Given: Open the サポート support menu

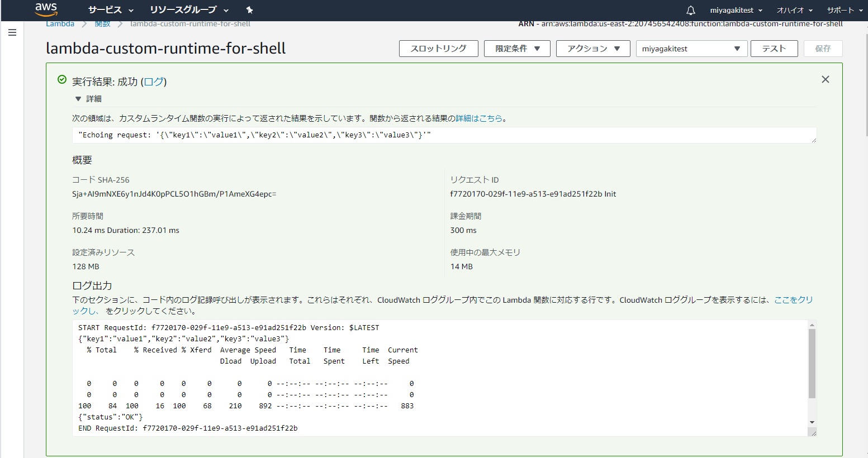Looking at the screenshot, I should pos(843,10).
